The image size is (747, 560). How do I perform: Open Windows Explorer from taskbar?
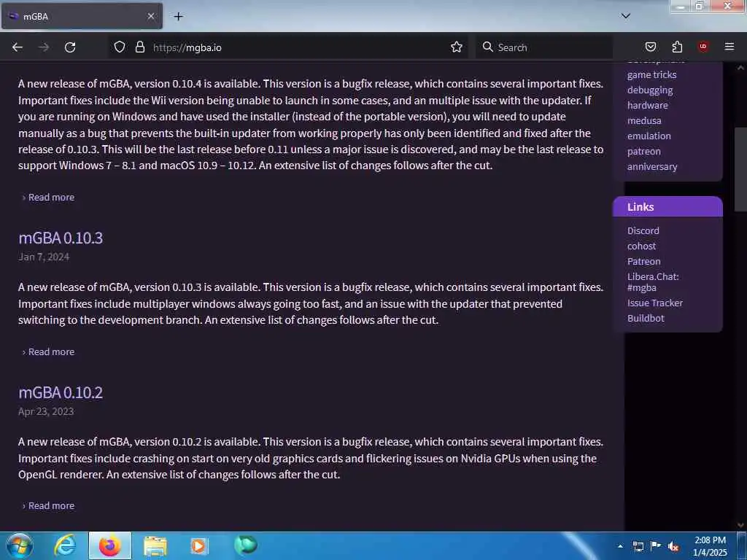coord(155,546)
